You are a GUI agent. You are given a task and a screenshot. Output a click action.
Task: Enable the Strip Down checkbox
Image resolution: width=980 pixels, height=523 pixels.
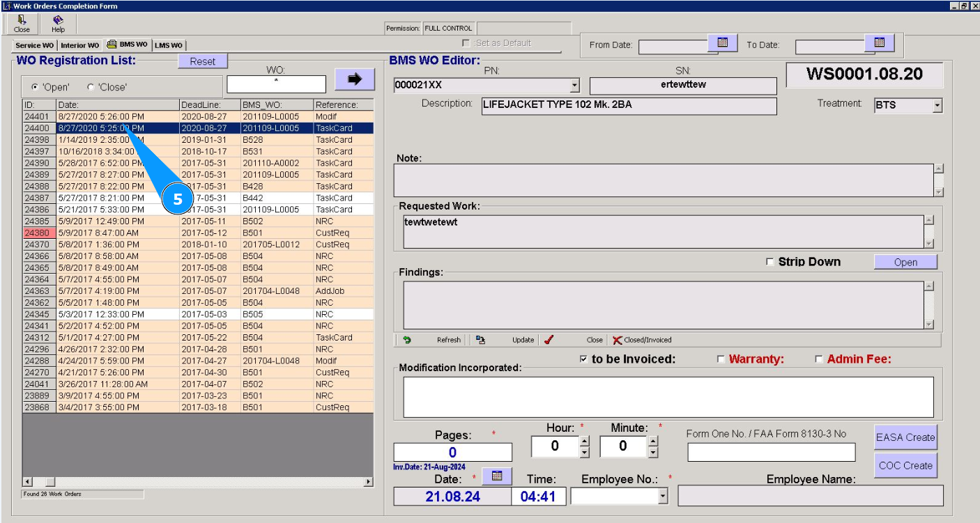(x=770, y=262)
